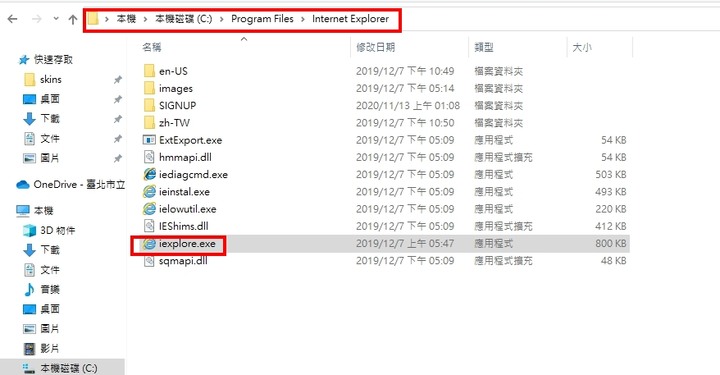The image size is (720, 375).
Task: Sort by 大小 column header
Action: (582, 47)
